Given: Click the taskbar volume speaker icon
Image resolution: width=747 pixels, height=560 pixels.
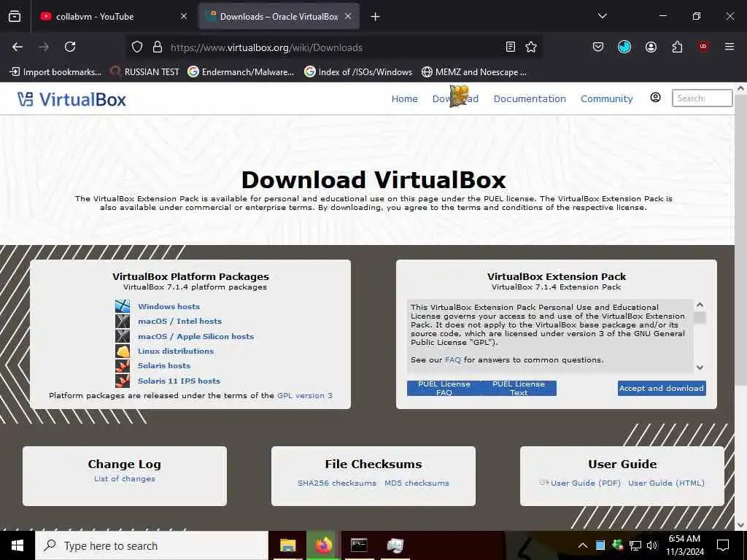Looking at the screenshot, I should tap(652, 545).
